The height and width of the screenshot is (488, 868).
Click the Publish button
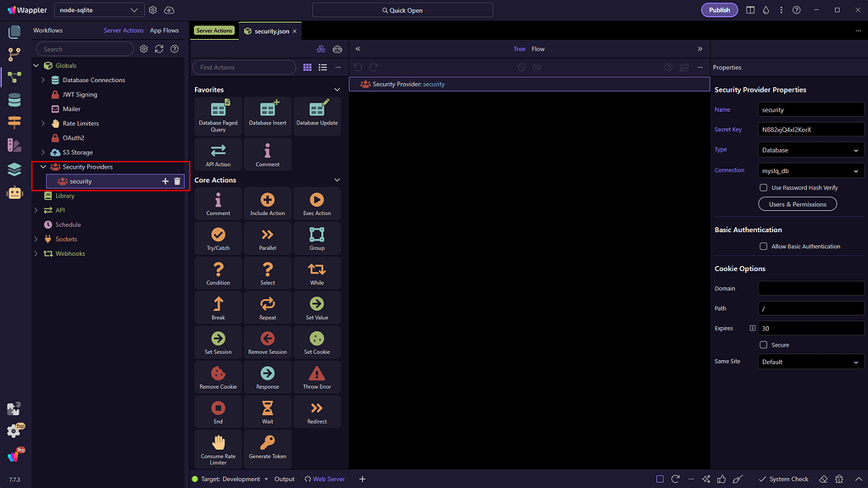719,10
